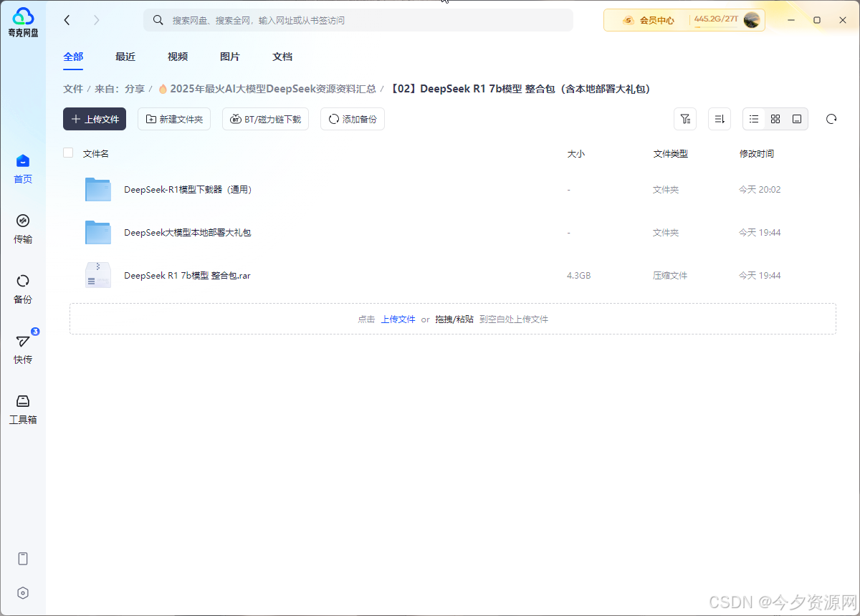Image resolution: width=860 pixels, height=616 pixels.
Task: Click the 今天 20:02 modified time
Action: coord(760,190)
